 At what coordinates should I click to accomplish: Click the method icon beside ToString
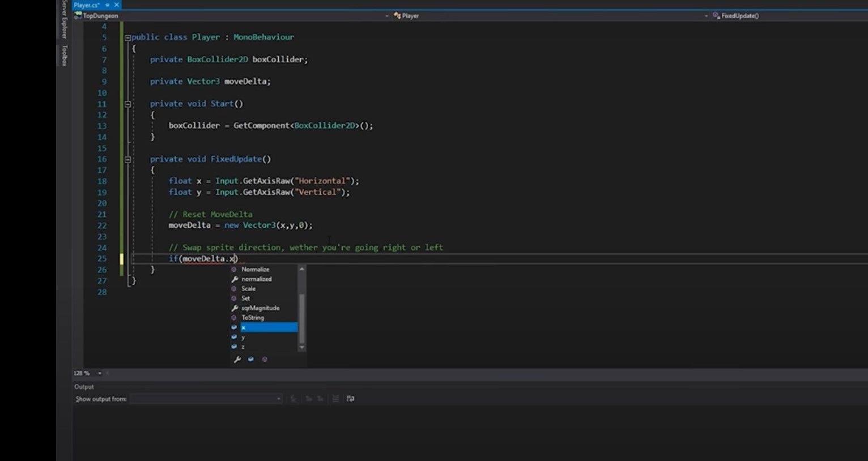point(234,318)
